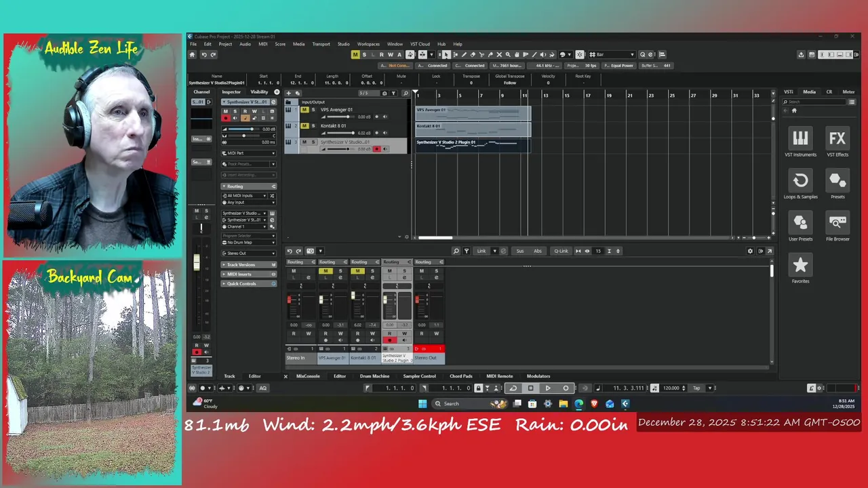The width and height of the screenshot is (868, 488).
Task: Open the Studio menu
Action: [344, 44]
